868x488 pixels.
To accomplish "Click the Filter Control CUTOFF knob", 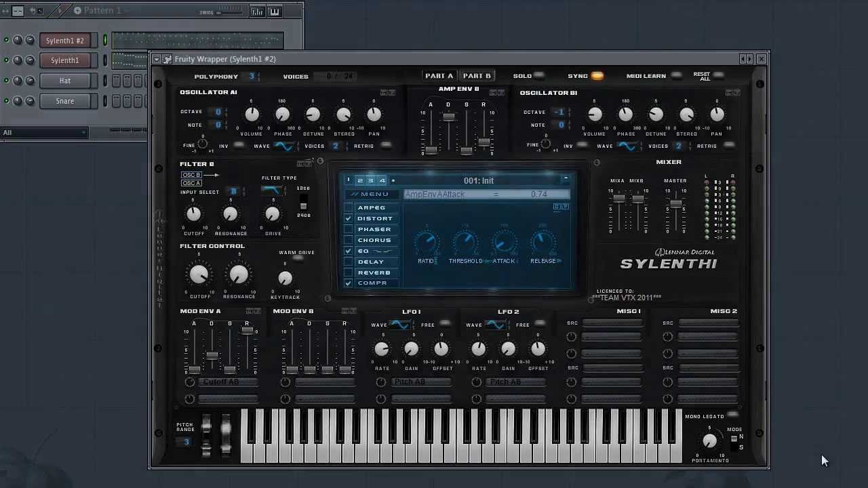I will pos(199,274).
